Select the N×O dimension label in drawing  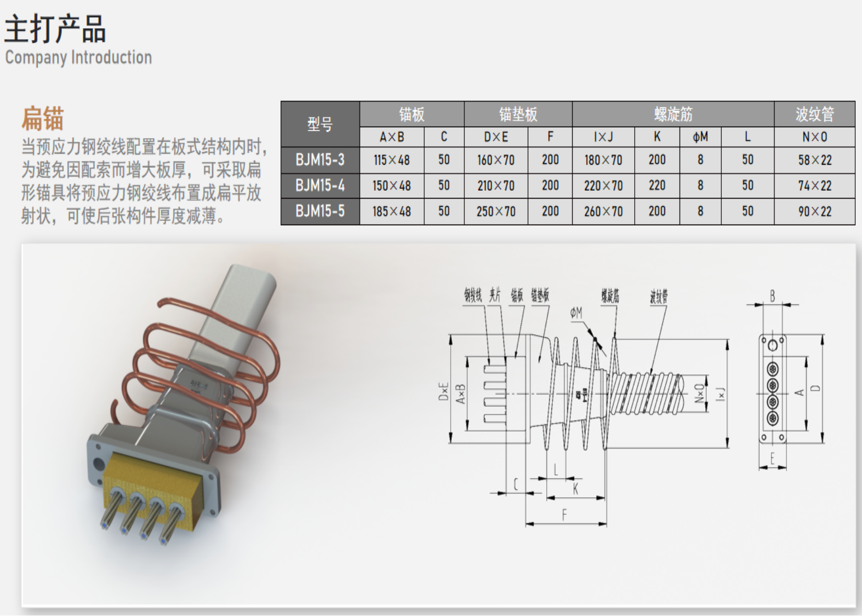pyautogui.click(x=700, y=393)
